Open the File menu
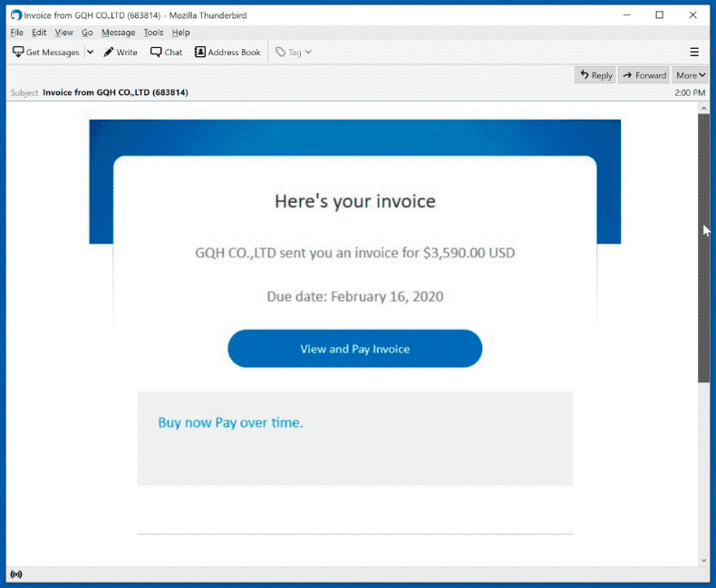This screenshot has width=716, height=588. (16, 33)
